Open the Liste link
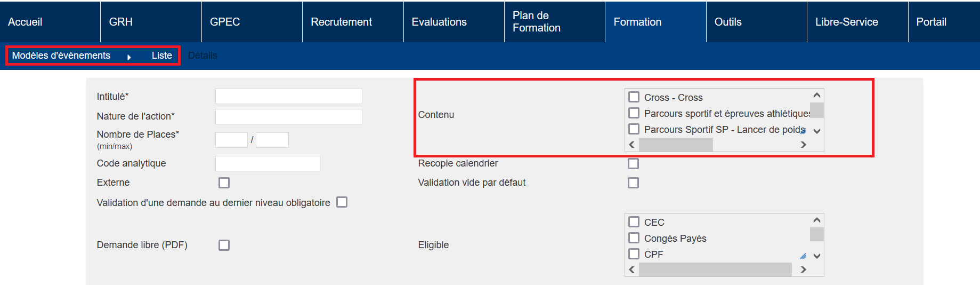Screen dimensions: 980x285 point(161,56)
